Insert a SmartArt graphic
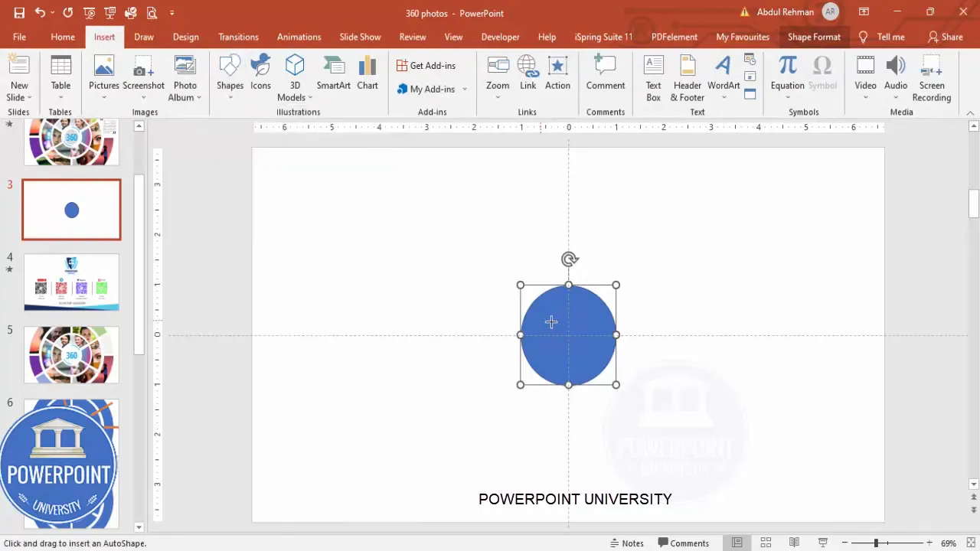 (334, 73)
